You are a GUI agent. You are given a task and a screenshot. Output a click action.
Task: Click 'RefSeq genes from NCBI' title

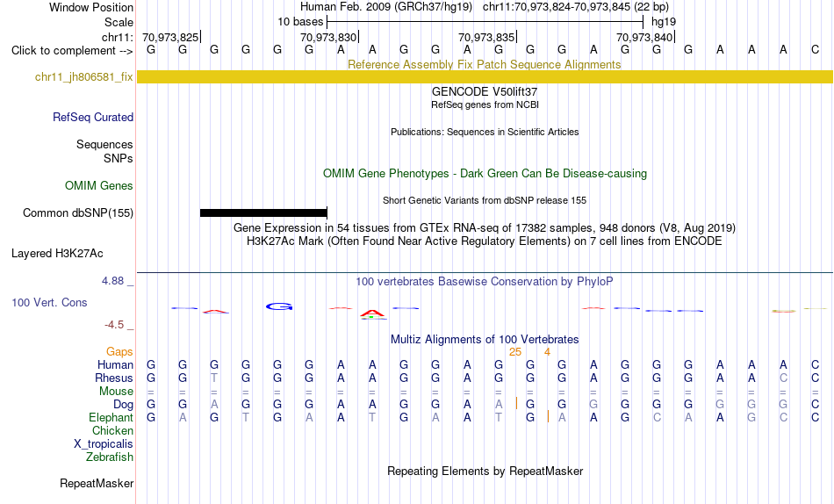485,104
